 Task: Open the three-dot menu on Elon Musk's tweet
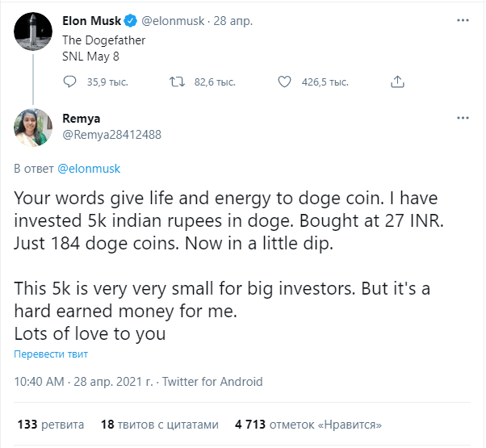463,20
